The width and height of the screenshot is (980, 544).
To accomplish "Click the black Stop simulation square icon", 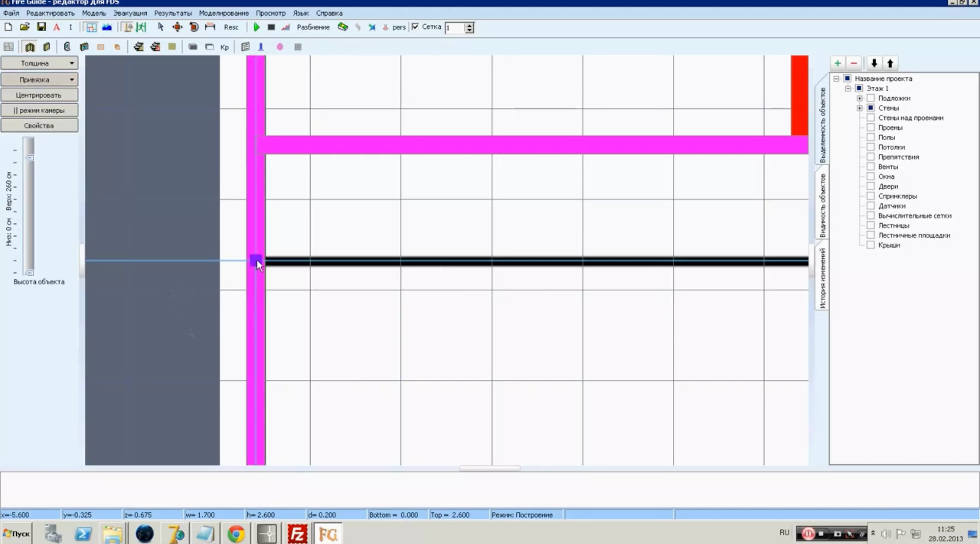I will (271, 28).
